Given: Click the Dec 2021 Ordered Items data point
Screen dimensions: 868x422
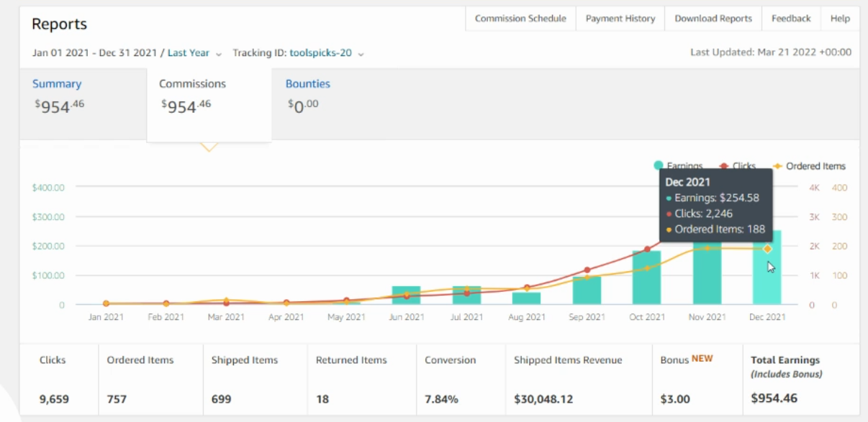Looking at the screenshot, I should click(767, 249).
